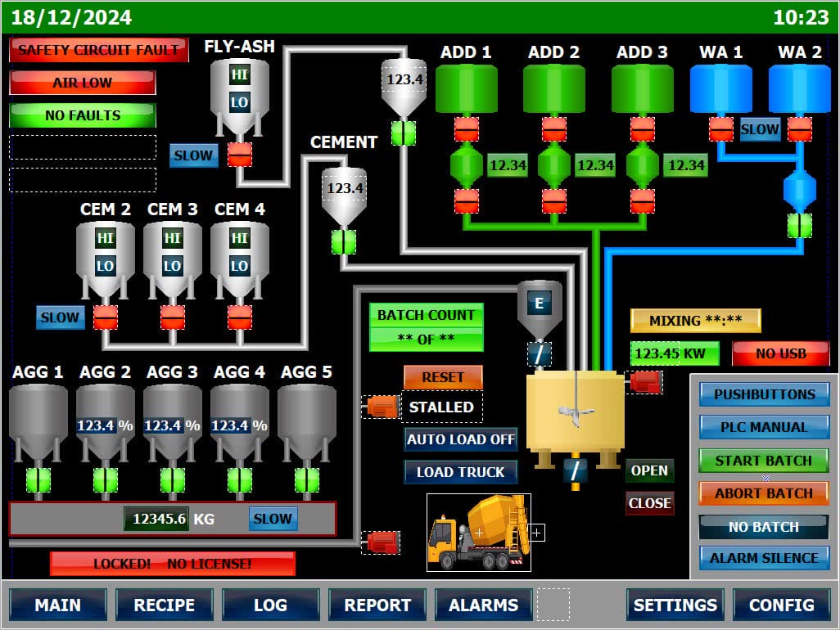This screenshot has width=840, height=630.
Task: Click the CEM 4 red discharge valve
Action: pyautogui.click(x=239, y=317)
